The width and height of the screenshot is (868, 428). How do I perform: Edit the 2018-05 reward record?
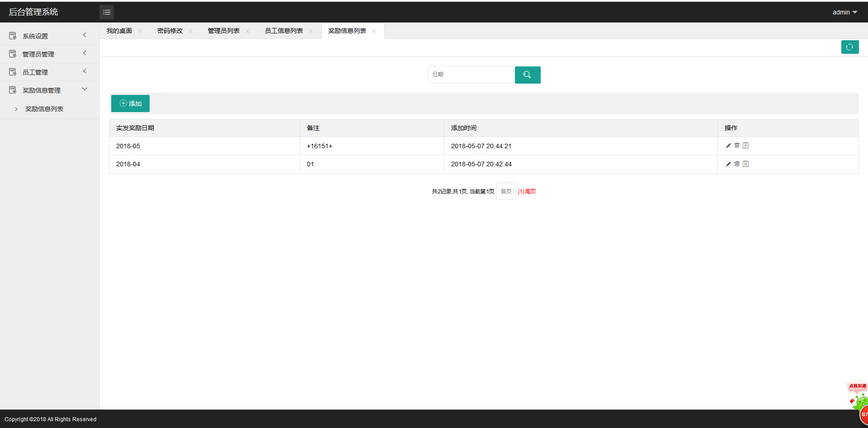click(728, 146)
